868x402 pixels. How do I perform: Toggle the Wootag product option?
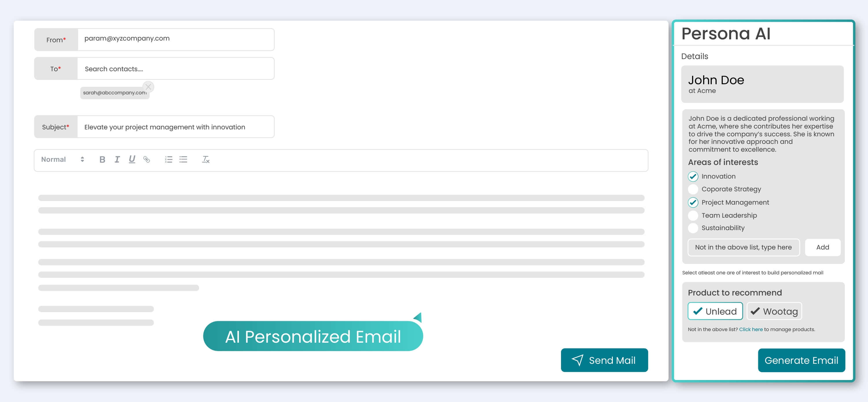(774, 311)
